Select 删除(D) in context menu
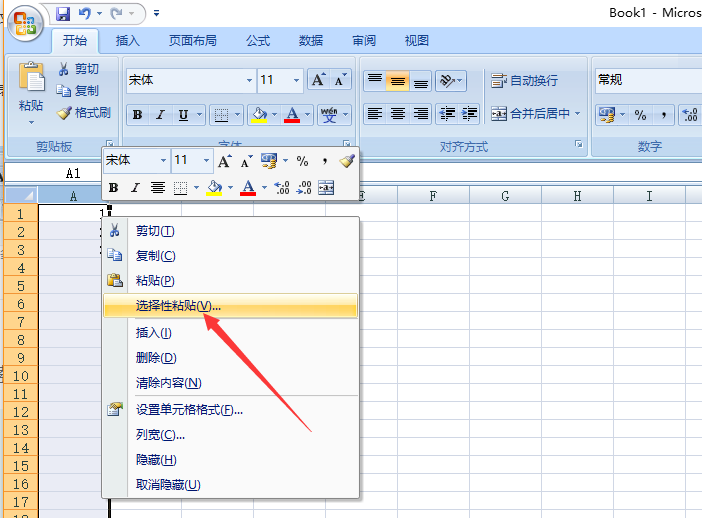 tap(231, 358)
